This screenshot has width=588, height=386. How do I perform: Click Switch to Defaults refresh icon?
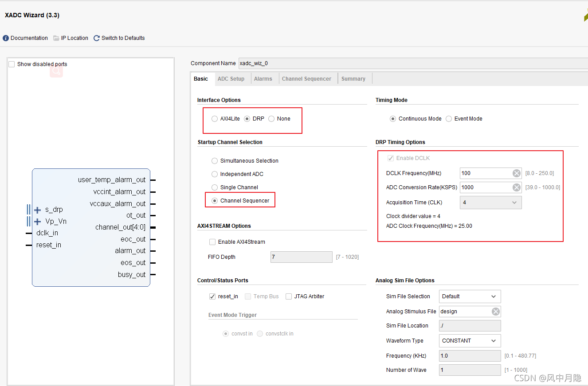tap(97, 38)
